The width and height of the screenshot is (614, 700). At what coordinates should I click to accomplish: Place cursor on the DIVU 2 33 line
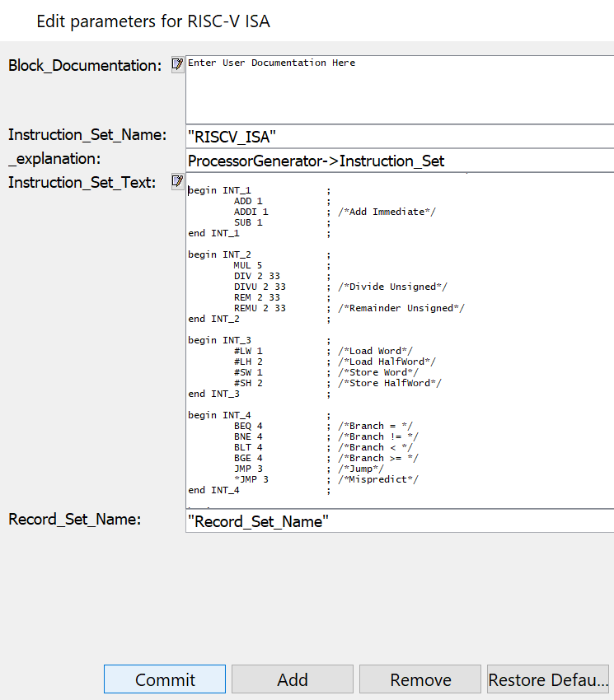pos(259,287)
